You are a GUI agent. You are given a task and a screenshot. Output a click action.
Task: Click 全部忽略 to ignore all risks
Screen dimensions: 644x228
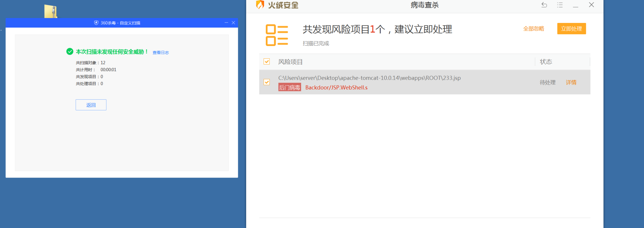tap(534, 29)
